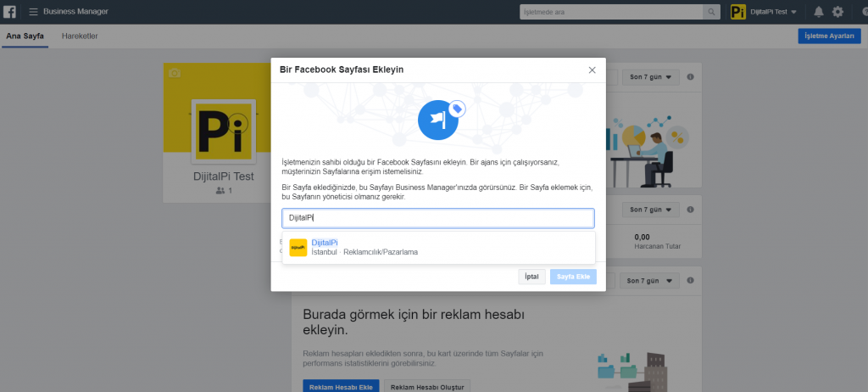The height and width of the screenshot is (392, 868).
Task: Click the Sayfa Ekle button
Action: click(x=573, y=277)
